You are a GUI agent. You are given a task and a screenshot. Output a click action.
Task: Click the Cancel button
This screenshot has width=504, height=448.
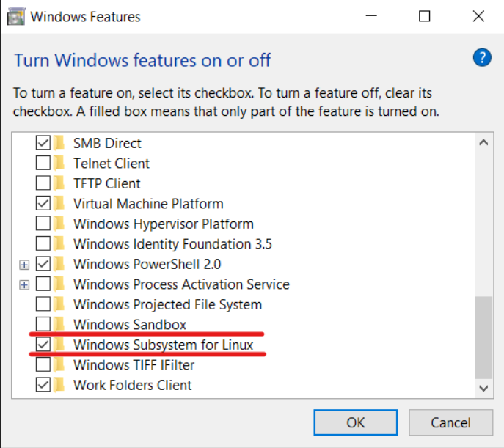click(450, 423)
